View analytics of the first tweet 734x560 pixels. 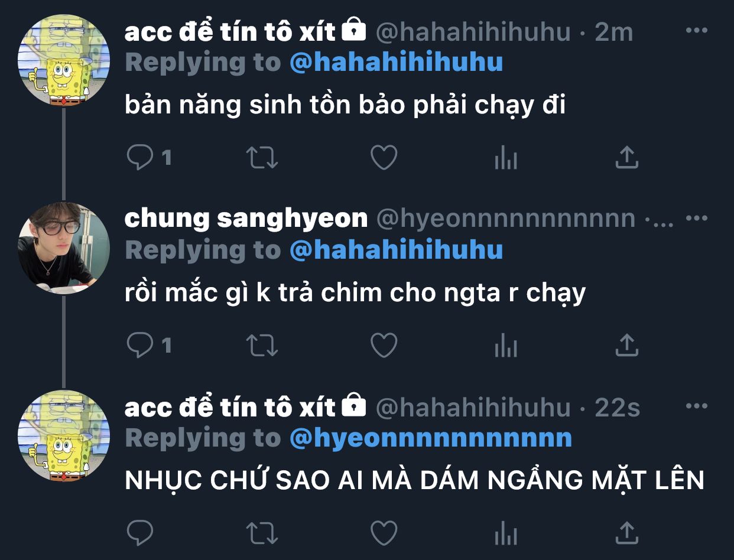(506, 158)
